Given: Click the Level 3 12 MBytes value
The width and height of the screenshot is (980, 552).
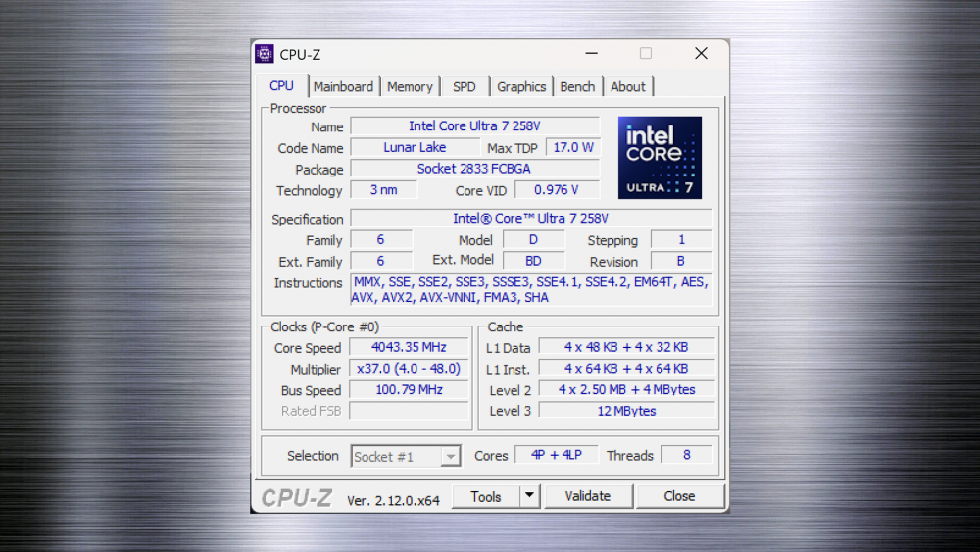Looking at the screenshot, I should tap(626, 411).
